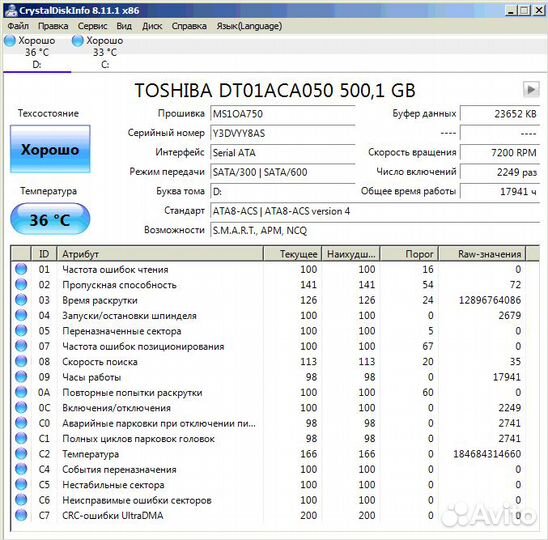Viewport: 548px width, 540px height.
Task: Click the Raw-значения column header
Action: pyautogui.click(x=482, y=254)
